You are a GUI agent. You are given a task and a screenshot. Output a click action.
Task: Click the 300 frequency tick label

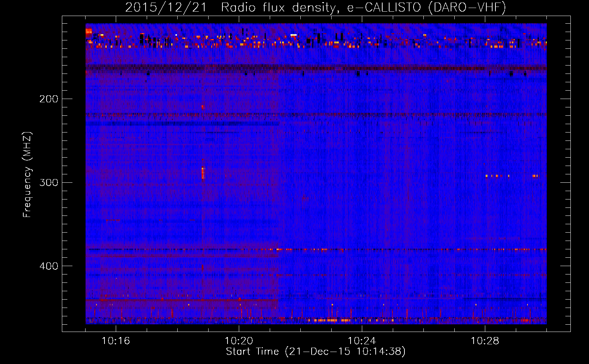point(49,182)
